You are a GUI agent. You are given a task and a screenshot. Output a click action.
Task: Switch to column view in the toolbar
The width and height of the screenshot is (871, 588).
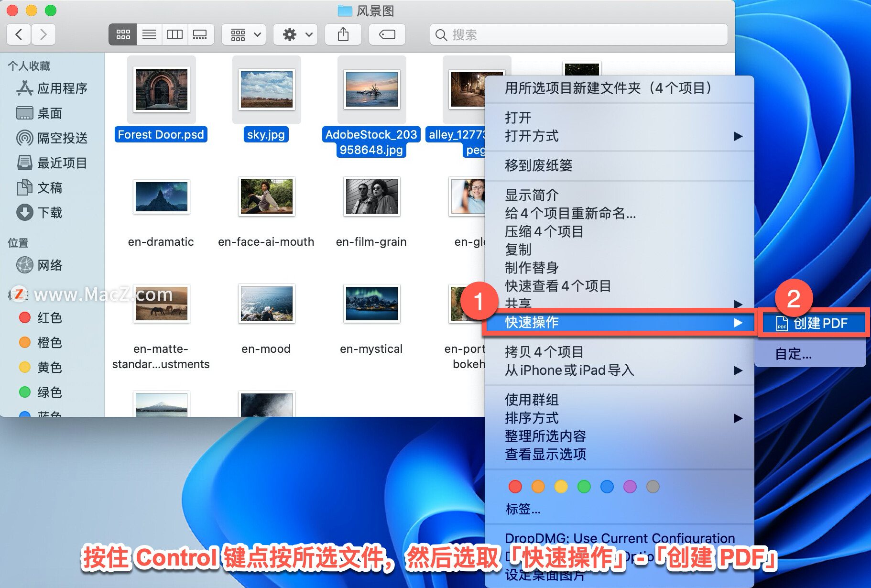click(x=175, y=34)
